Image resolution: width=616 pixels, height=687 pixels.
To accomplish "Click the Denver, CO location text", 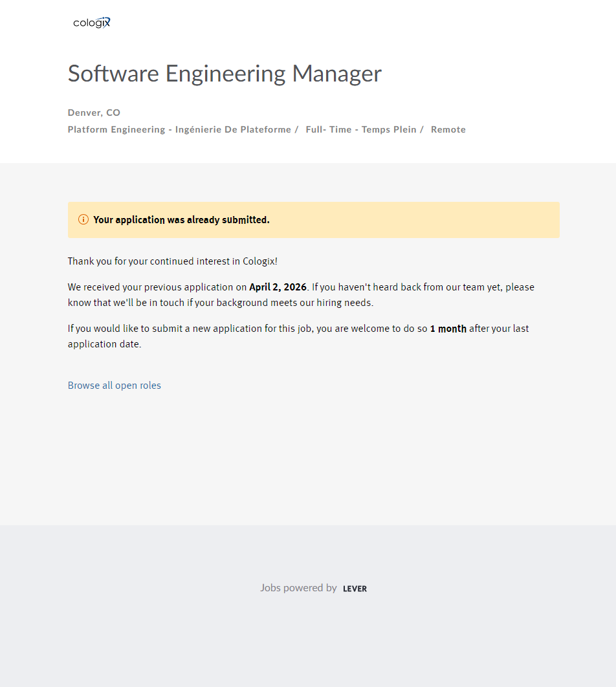I will (x=94, y=113).
